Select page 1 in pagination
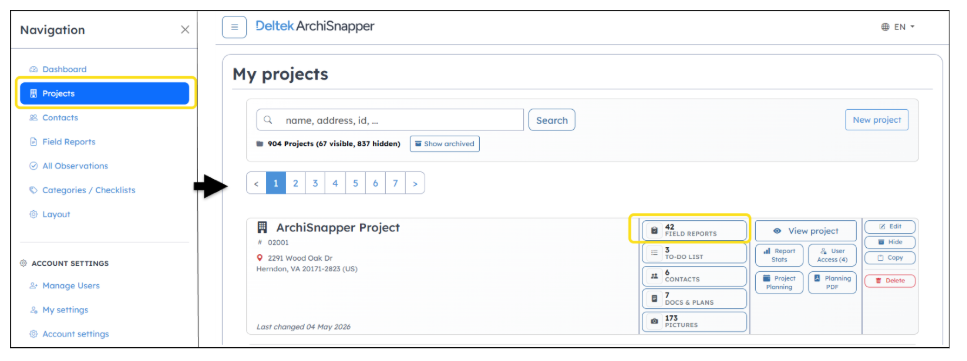This screenshot has height=361, width=967. pos(276,183)
